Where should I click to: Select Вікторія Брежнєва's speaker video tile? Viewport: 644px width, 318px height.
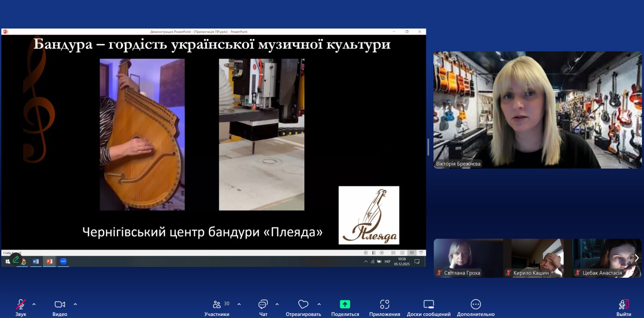(537, 110)
